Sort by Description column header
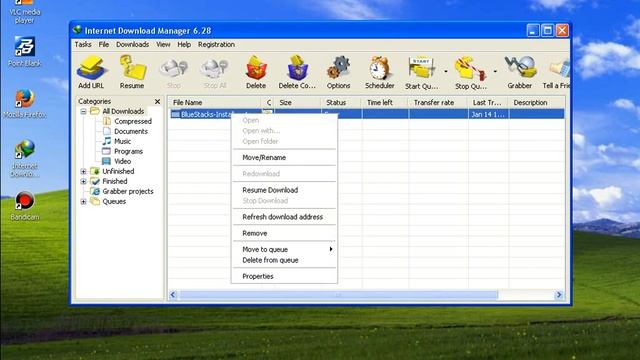The image size is (640, 360). (537, 102)
